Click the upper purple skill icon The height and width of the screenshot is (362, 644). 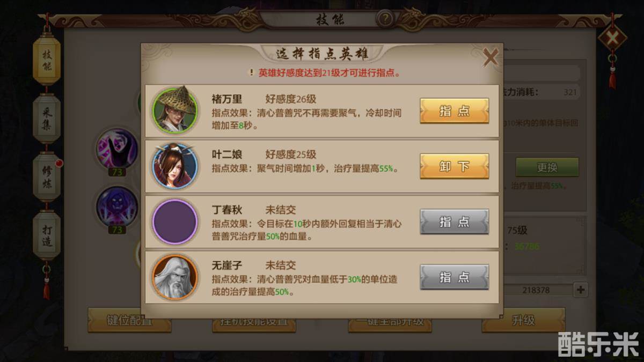click(116, 150)
